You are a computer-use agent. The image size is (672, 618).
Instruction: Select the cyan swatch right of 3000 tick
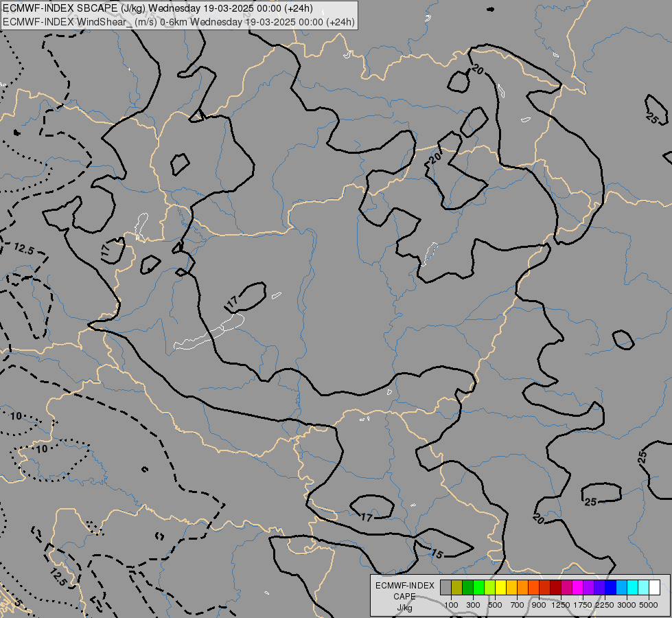[633, 587]
